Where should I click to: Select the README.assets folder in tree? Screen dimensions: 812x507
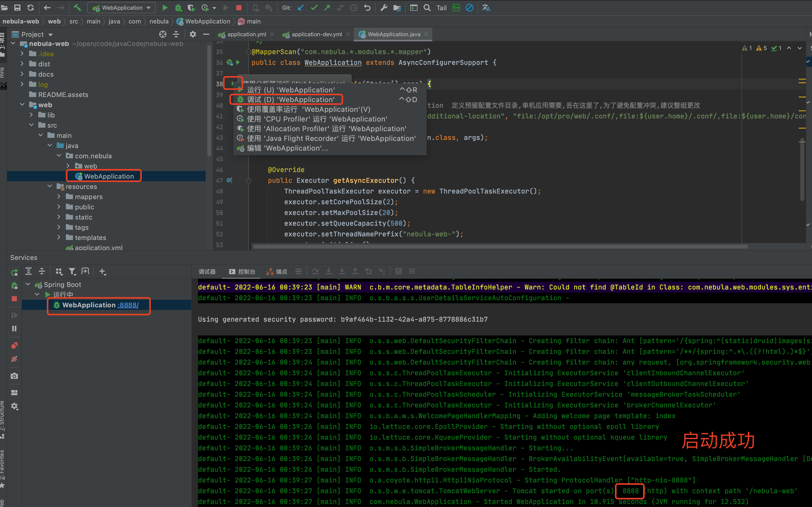tap(63, 94)
